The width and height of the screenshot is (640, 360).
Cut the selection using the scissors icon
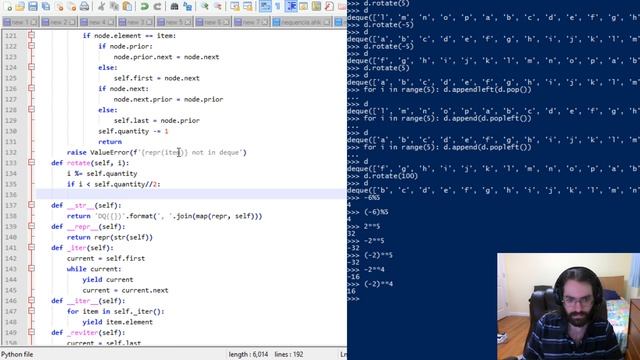point(101,6)
